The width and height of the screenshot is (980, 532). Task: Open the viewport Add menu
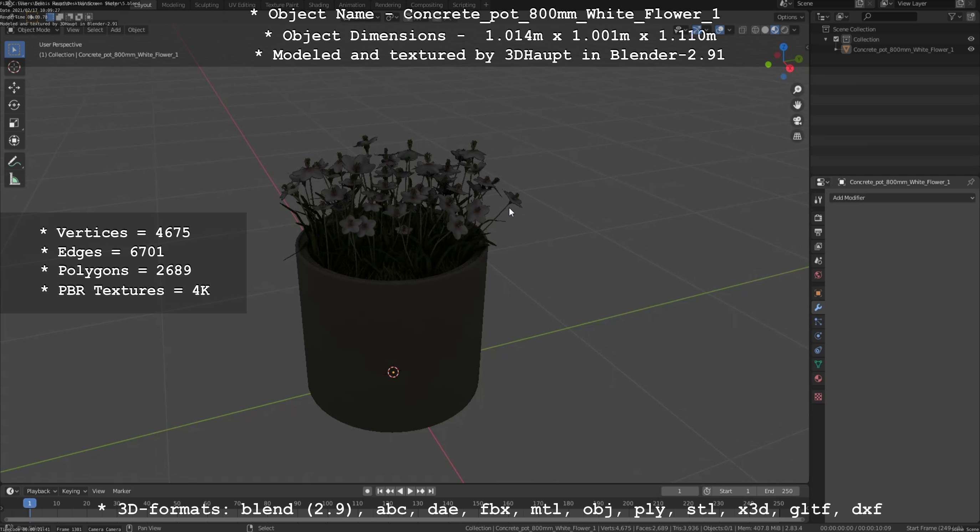(116, 30)
